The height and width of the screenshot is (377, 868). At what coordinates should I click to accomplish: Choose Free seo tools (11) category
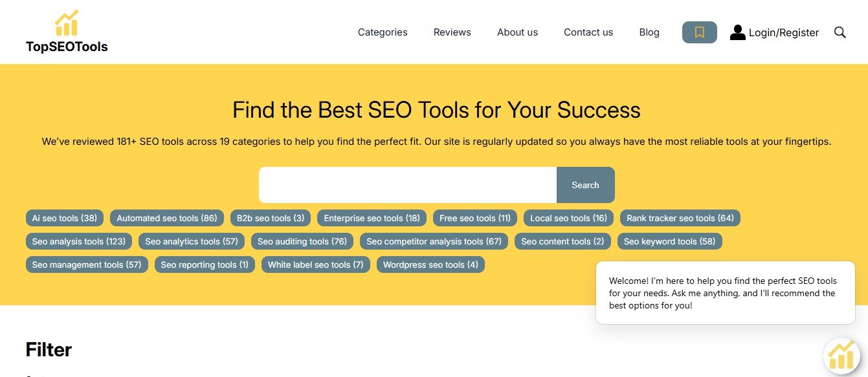[474, 218]
